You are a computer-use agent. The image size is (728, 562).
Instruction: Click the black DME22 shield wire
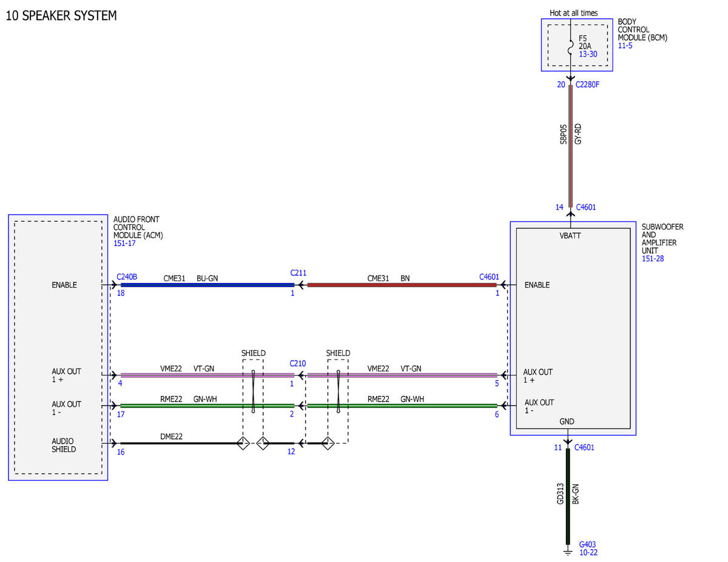click(178, 443)
